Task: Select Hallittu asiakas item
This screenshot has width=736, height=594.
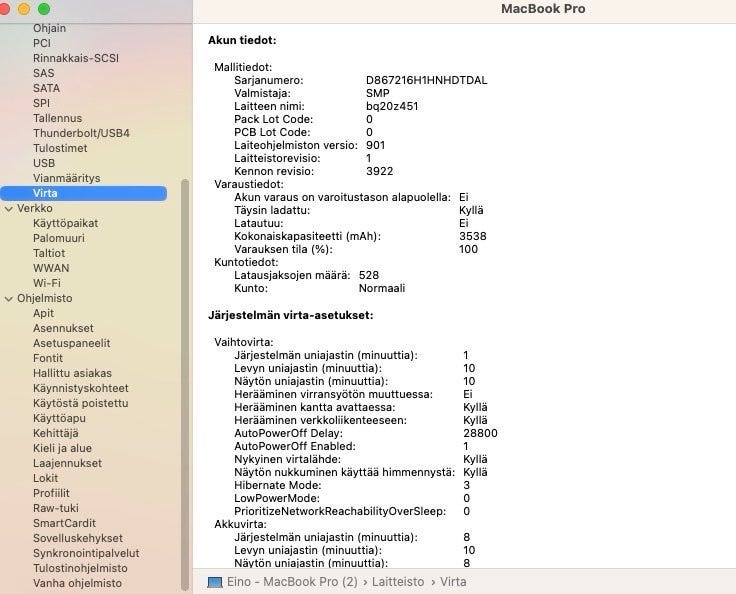Action: click(x=72, y=374)
